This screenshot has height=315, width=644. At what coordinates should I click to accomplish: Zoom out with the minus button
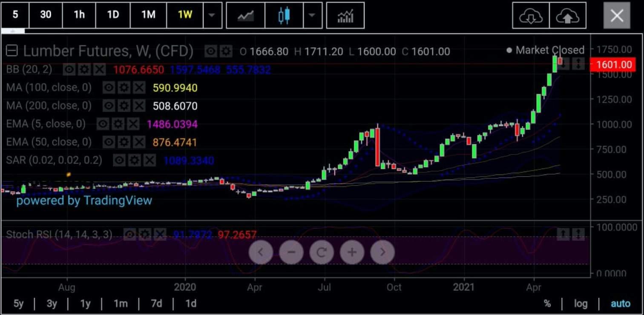pyautogui.click(x=291, y=252)
